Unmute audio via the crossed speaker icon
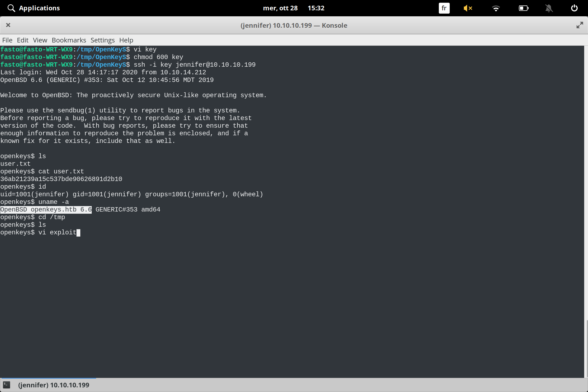The width and height of the screenshot is (588, 392). [x=468, y=8]
